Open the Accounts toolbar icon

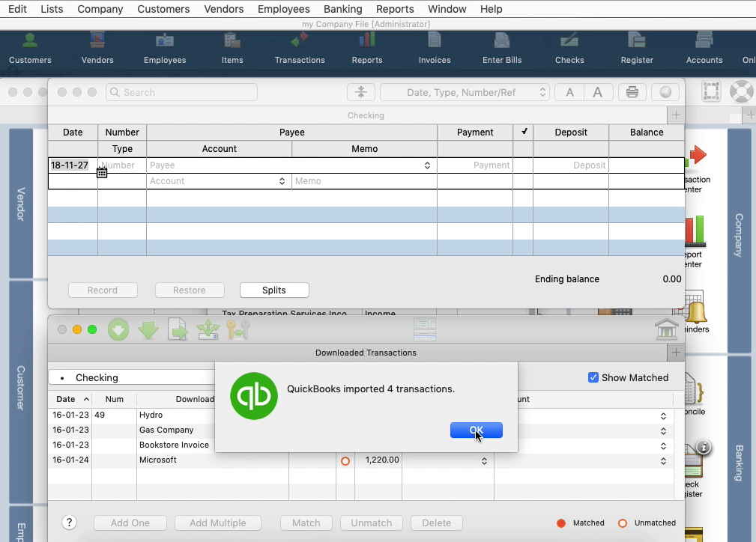(x=704, y=48)
